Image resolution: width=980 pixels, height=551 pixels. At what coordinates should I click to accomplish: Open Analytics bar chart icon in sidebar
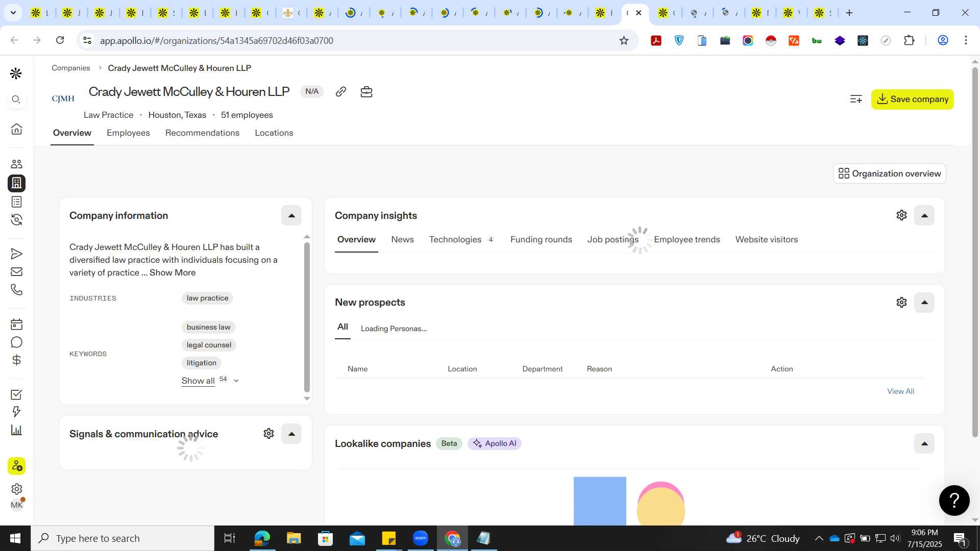pos(16,430)
